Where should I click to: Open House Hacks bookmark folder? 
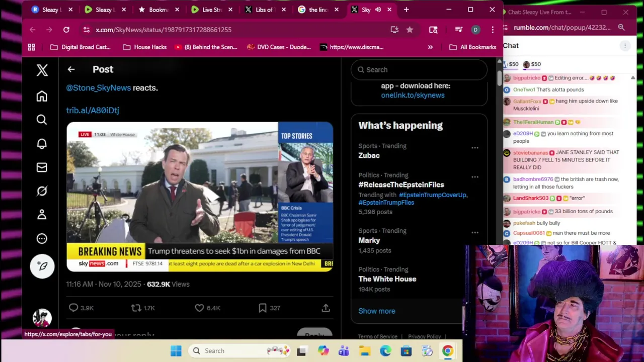point(145,47)
